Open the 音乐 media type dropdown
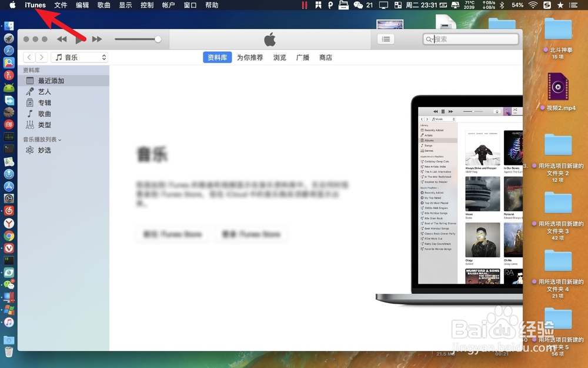The width and height of the screenshot is (588, 368). click(79, 57)
